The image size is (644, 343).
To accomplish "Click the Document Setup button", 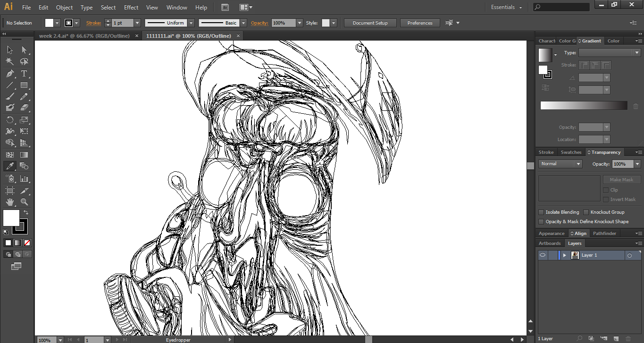I will 370,23.
